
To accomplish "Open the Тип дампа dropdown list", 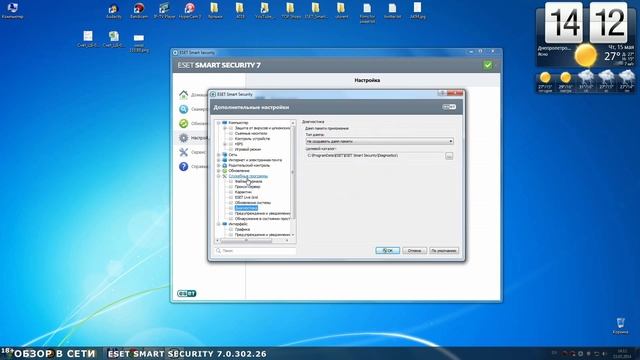I will [380, 141].
